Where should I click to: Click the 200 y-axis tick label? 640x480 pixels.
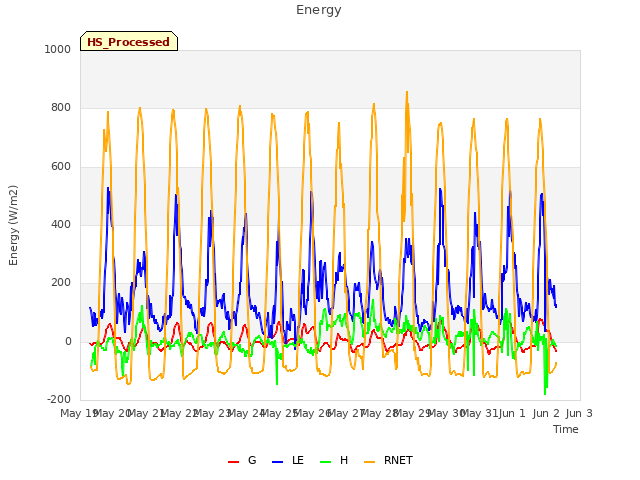61,283
